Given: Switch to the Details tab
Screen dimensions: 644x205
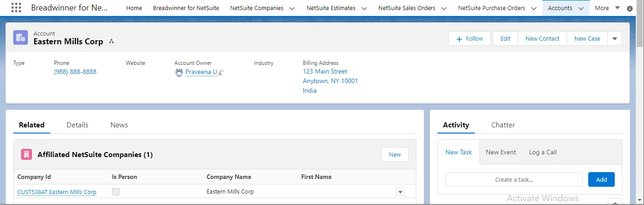Looking at the screenshot, I should coord(77,125).
